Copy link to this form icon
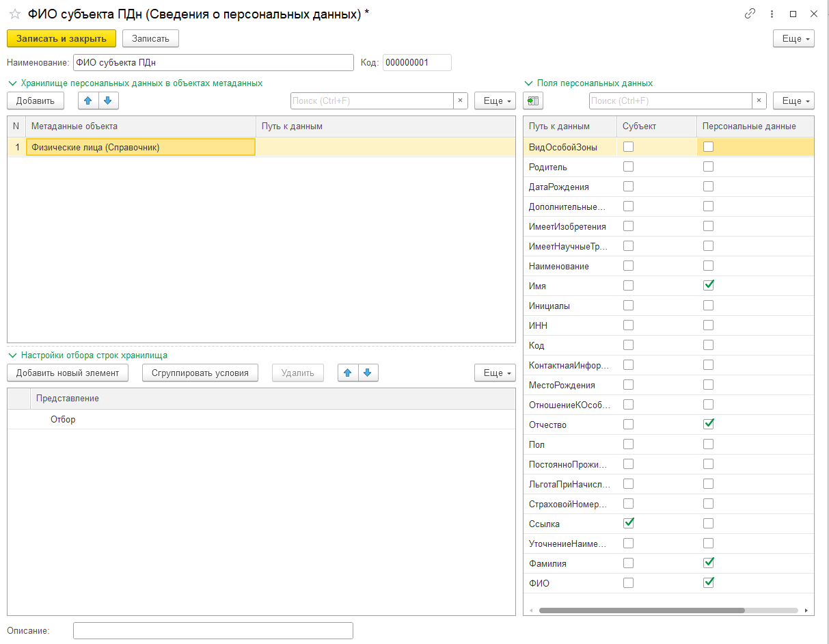 pyautogui.click(x=750, y=14)
